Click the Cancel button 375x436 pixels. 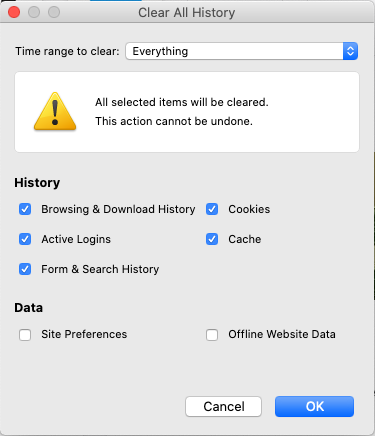pos(223,406)
